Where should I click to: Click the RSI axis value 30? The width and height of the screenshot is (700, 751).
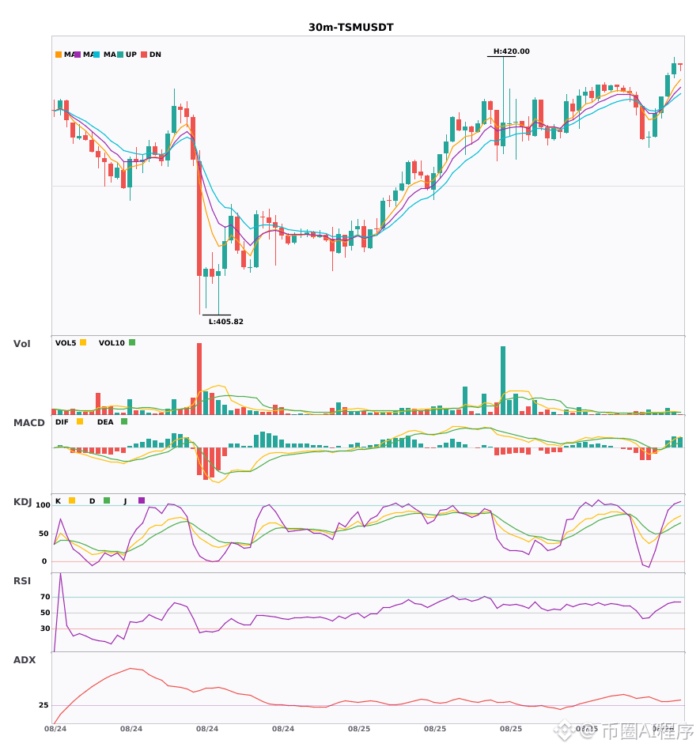pos(45,628)
